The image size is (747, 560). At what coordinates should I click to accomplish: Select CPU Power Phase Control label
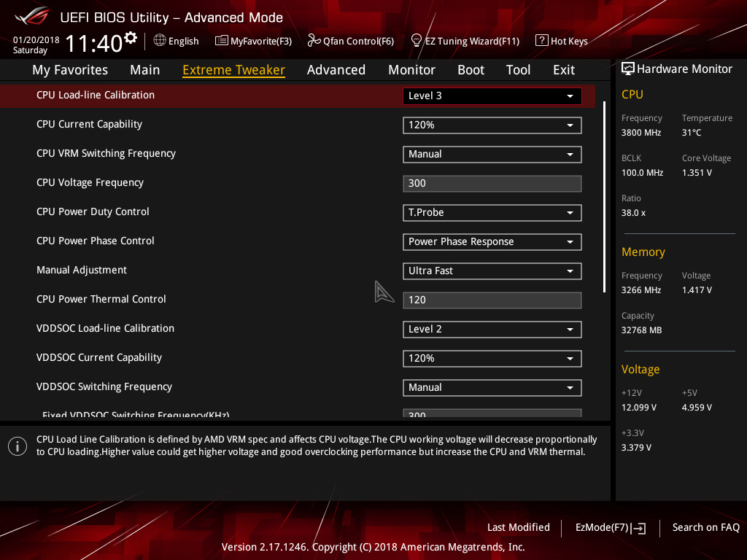pos(96,241)
